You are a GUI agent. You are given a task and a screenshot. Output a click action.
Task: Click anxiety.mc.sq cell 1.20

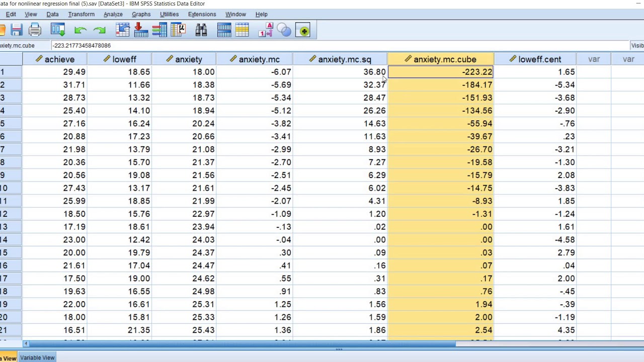tap(340, 214)
